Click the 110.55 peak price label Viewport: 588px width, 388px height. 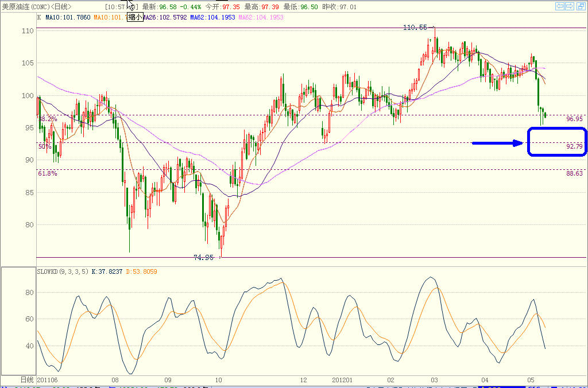pyautogui.click(x=415, y=28)
